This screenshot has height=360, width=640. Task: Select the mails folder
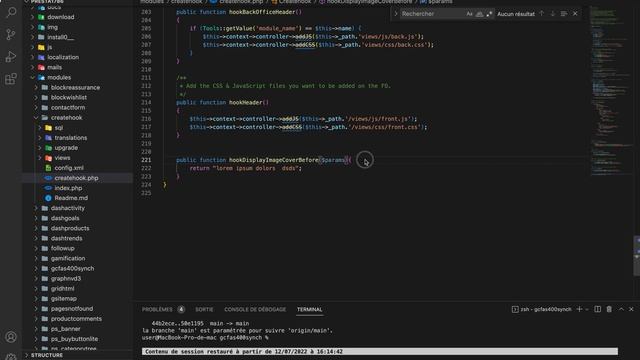tap(55, 67)
